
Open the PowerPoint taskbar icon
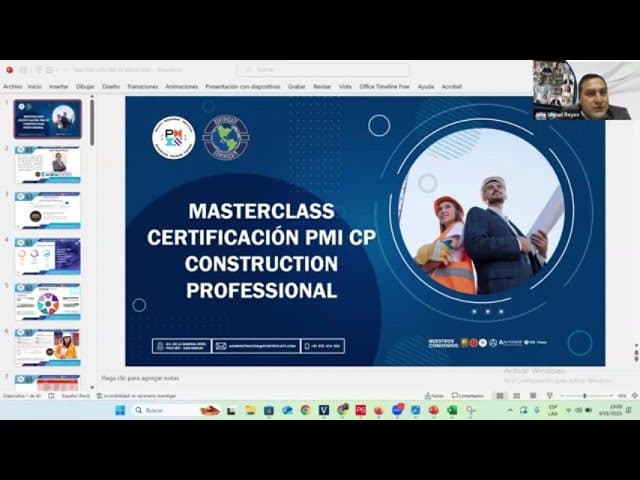pyautogui.click(x=433, y=410)
